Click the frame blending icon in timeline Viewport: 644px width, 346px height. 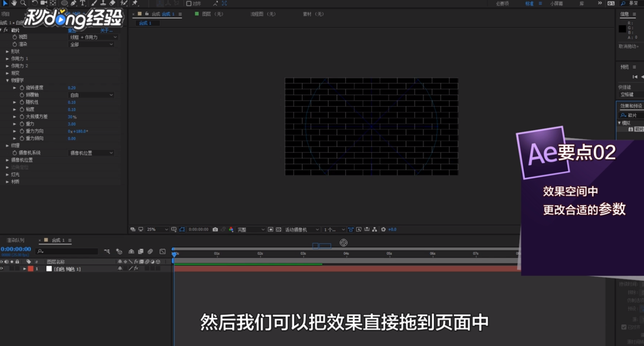point(140,251)
